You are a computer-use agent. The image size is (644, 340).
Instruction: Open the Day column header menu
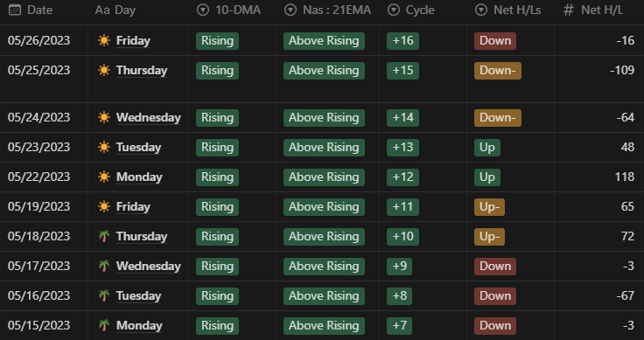[138, 11]
